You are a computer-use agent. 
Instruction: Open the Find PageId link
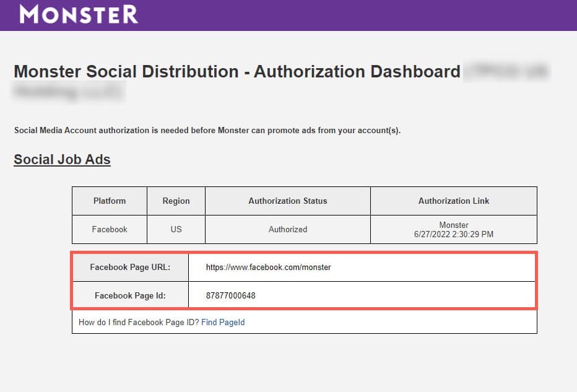(223, 323)
